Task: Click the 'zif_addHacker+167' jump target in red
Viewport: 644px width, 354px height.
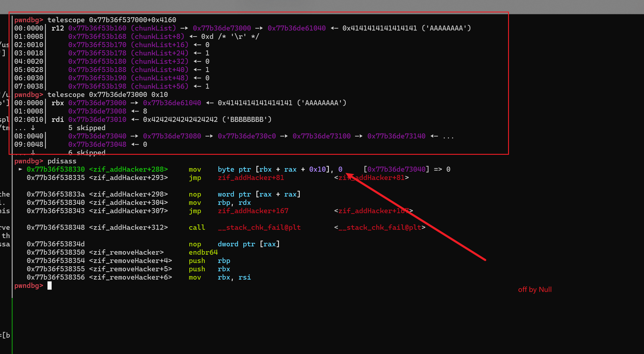Action: [x=253, y=211]
